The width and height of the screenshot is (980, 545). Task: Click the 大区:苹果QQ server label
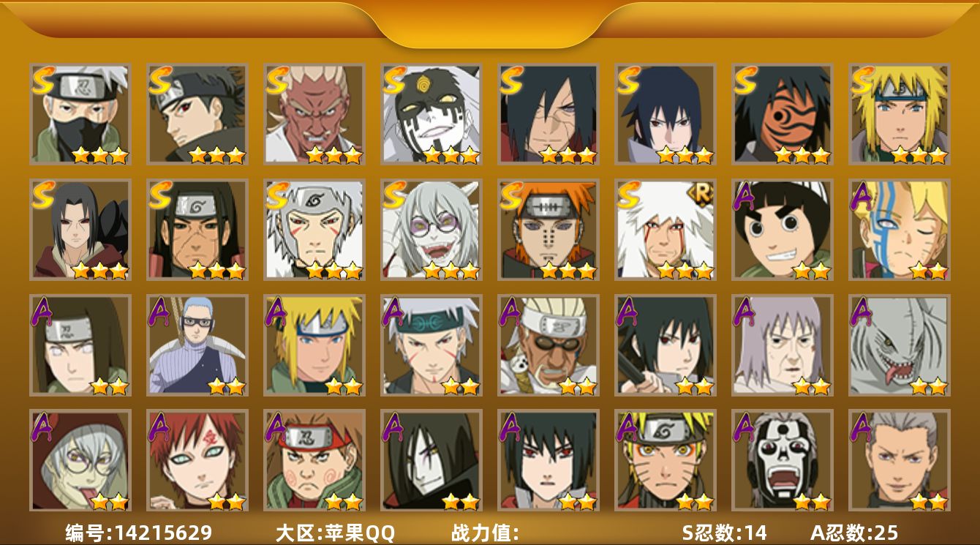point(334,533)
